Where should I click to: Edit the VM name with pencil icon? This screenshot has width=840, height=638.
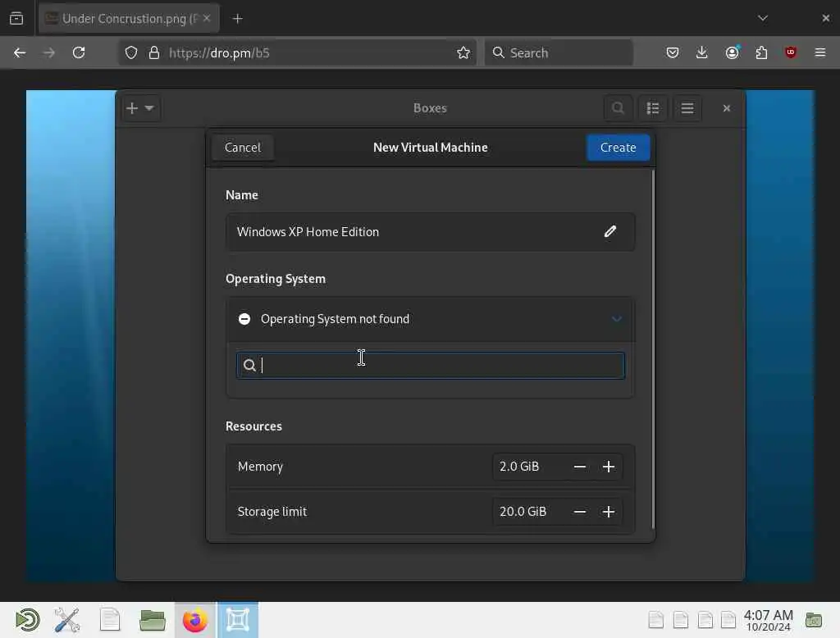(x=609, y=231)
